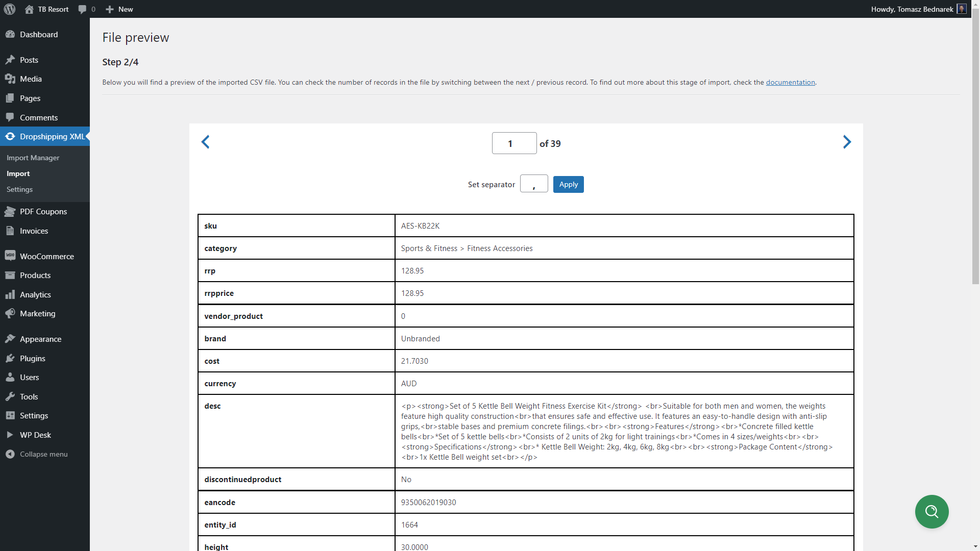Select the Settings menu item
The height and width of the screenshot is (551, 980).
coord(19,189)
